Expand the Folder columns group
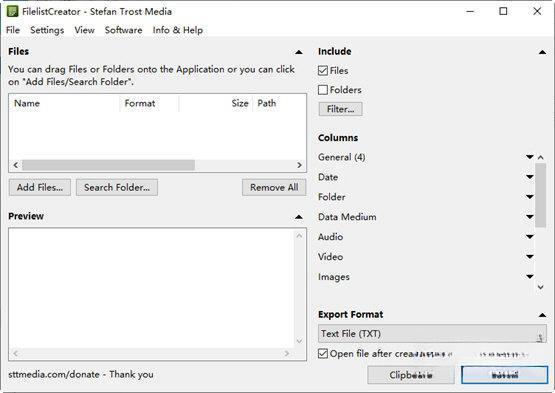Viewport: 555px width, 393px height. (530, 197)
